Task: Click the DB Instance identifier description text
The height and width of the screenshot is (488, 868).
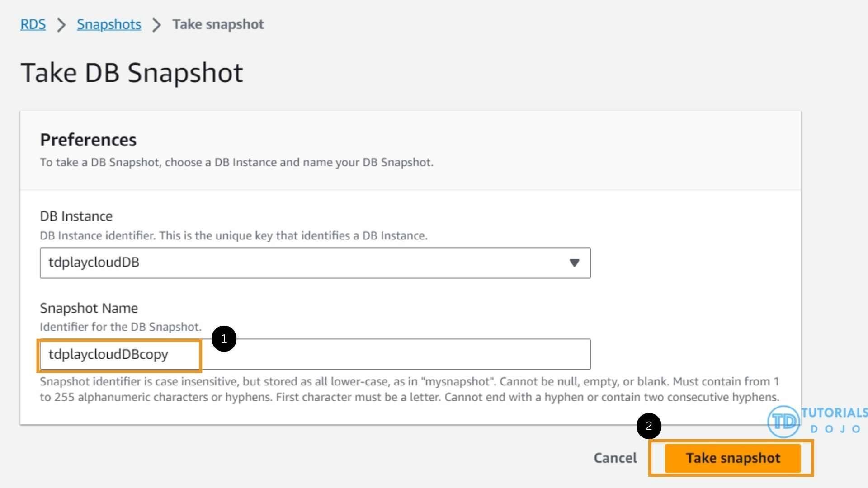Action: point(233,236)
